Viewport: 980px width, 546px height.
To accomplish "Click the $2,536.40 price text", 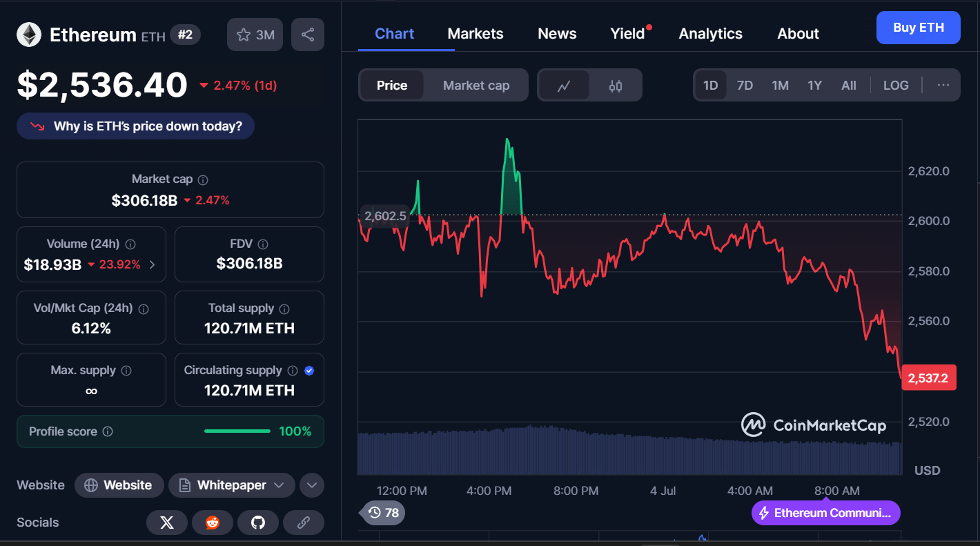I will pos(102,86).
